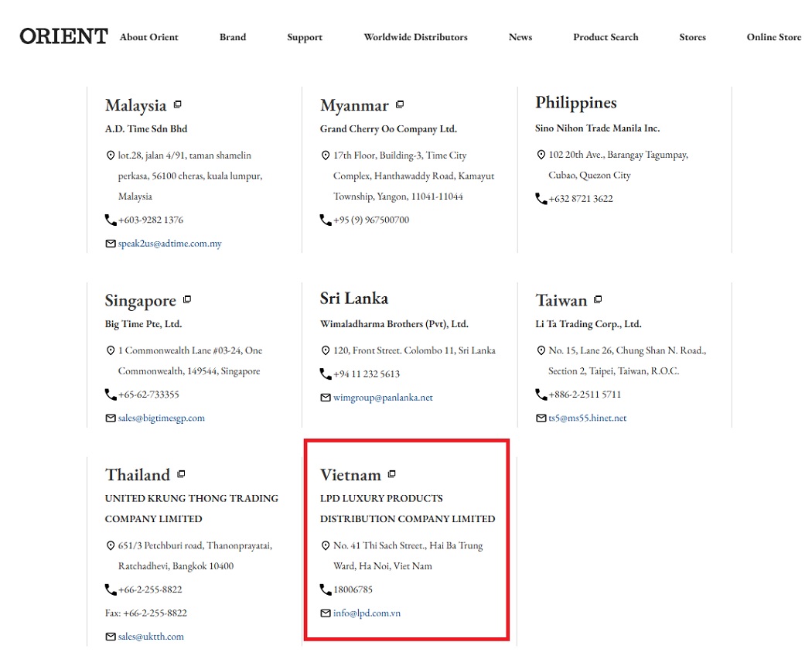
Task: Click phone icon next to +95 (9) 967500700
Action: point(326,220)
